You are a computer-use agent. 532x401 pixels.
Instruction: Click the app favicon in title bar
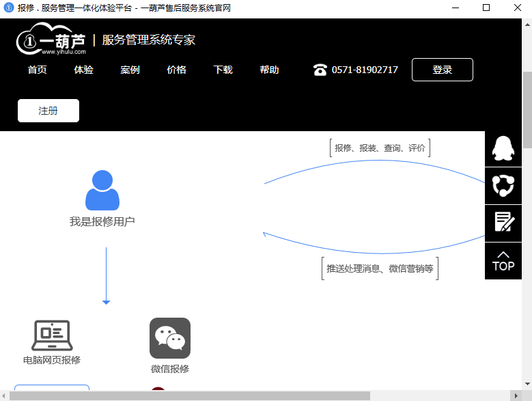tap(8, 8)
